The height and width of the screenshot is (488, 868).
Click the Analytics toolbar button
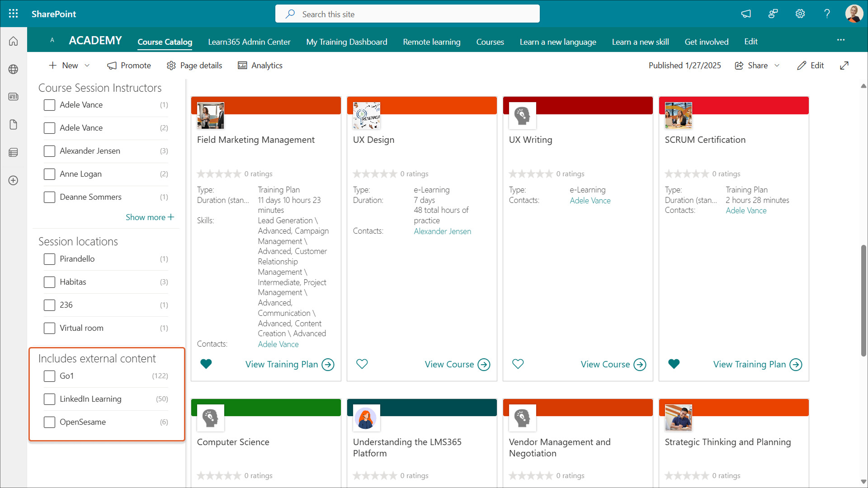(x=260, y=66)
